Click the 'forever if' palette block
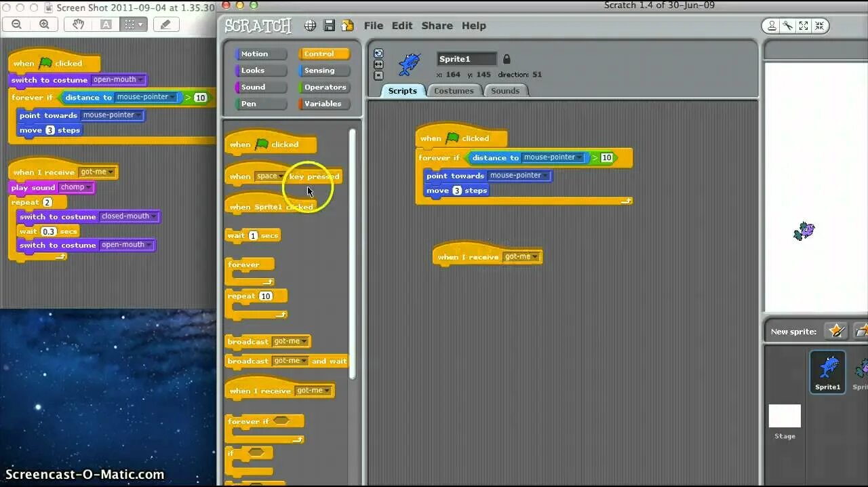 pyautogui.click(x=264, y=429)
